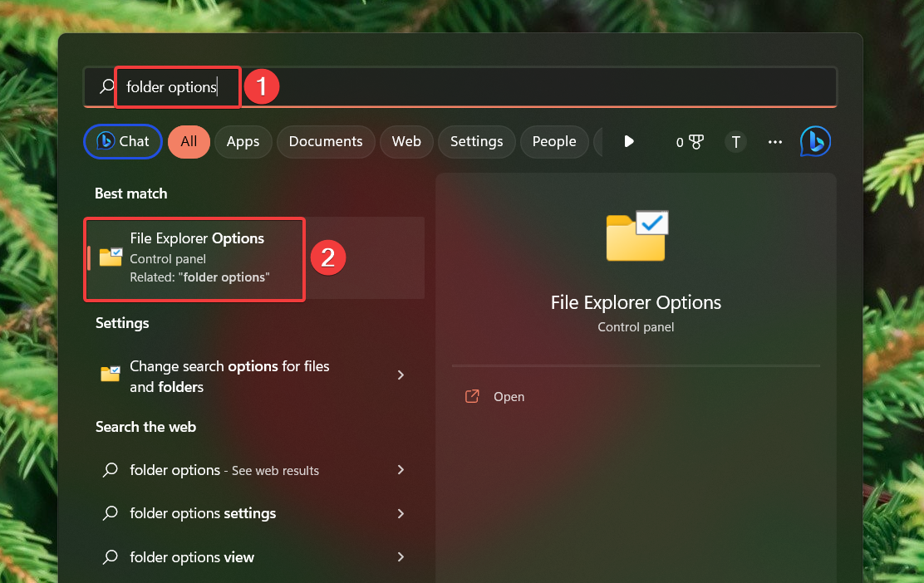
Task: Click the Open external-link icon
Action: click(472, 396)
